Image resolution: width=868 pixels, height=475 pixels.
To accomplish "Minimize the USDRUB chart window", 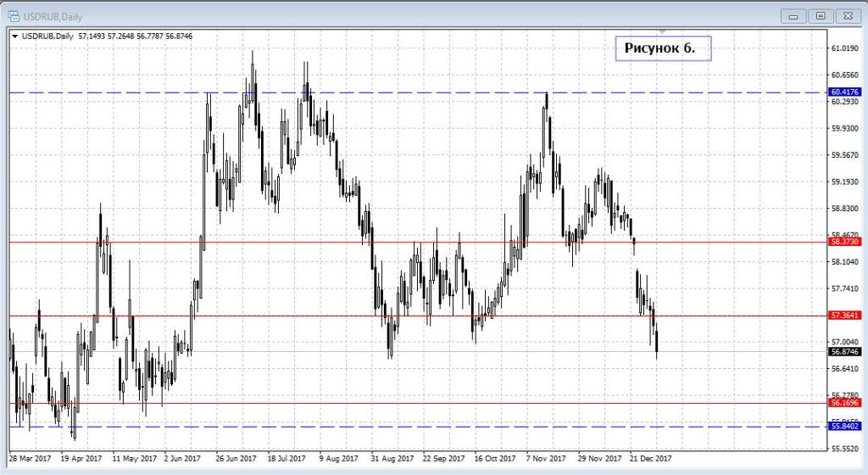I will point(793,15).
